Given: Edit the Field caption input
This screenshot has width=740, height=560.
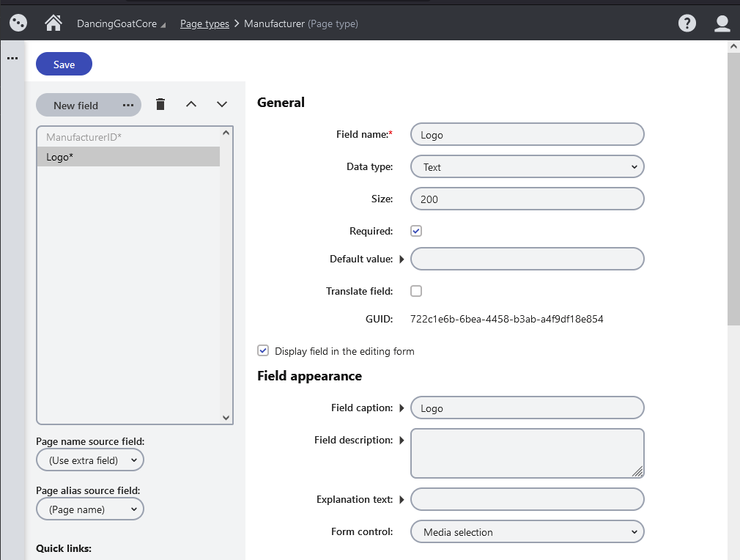Looking at the screenshot, I should point(527,408).
